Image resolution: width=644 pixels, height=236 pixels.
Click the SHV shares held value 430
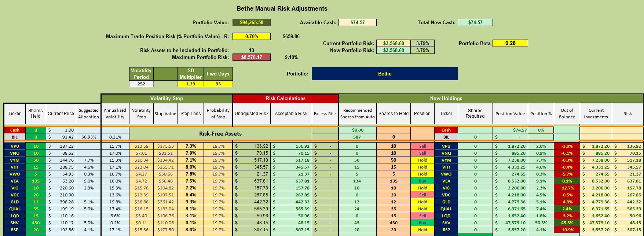click(36, 222)
